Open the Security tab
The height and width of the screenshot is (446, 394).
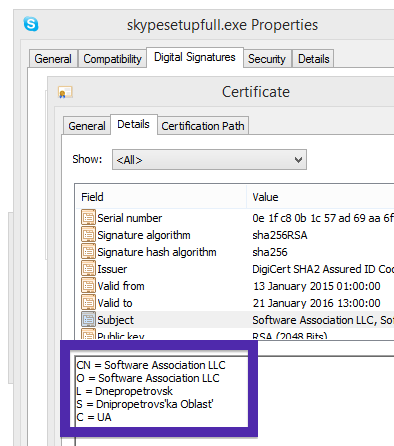click(267, 59)
